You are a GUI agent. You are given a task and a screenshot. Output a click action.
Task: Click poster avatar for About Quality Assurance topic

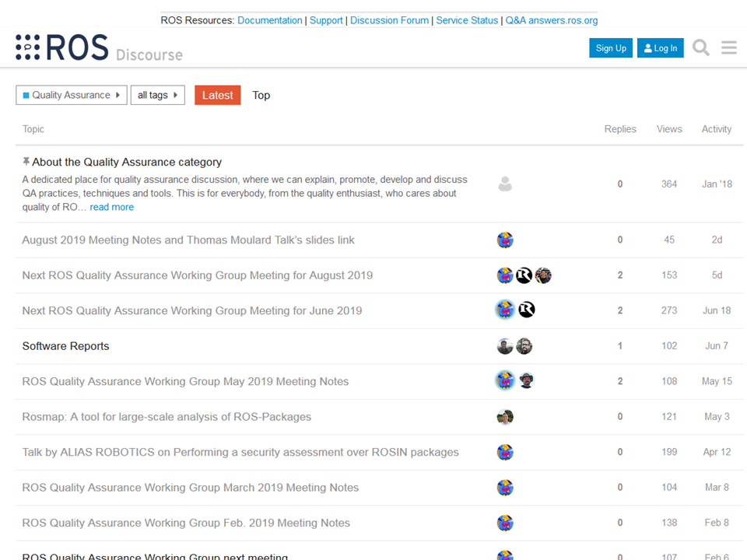coord(505,184)
